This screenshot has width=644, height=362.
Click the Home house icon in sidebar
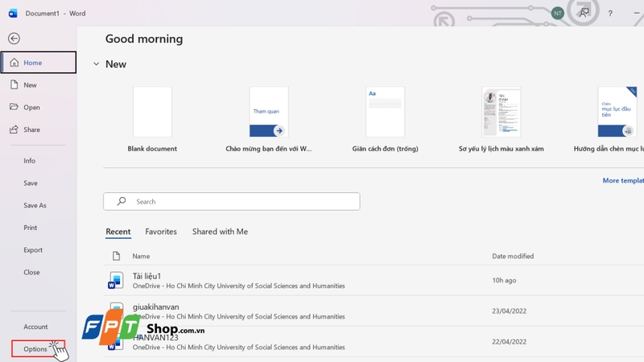click(x=14, y=63)
